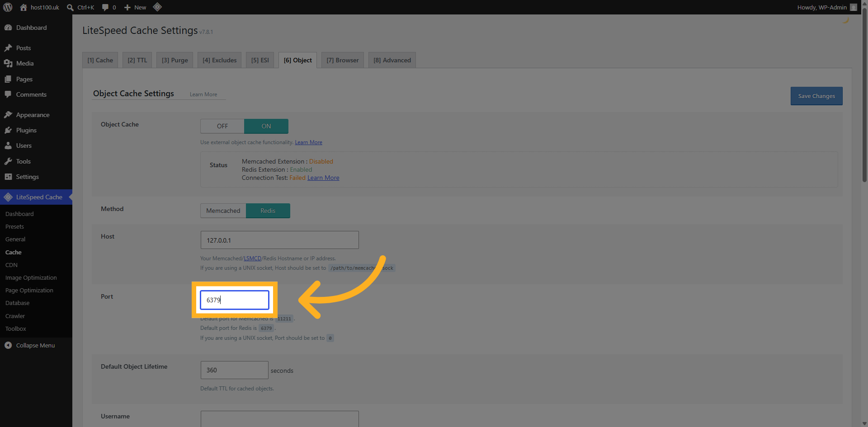The width and height of the screenshot is (868, 427).
Task: Click the UNIX socket port value 0
Action: tap(330, 338)
